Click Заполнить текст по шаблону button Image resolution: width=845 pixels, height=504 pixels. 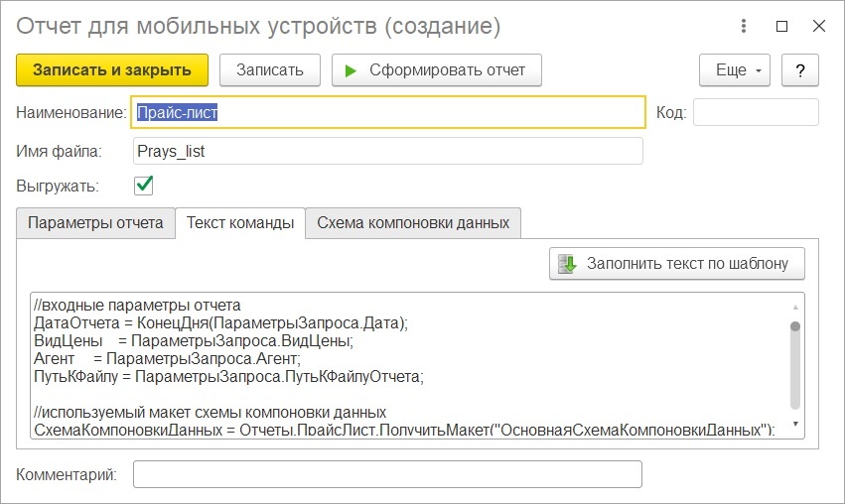pyautogui.click(x=677, y=264)
